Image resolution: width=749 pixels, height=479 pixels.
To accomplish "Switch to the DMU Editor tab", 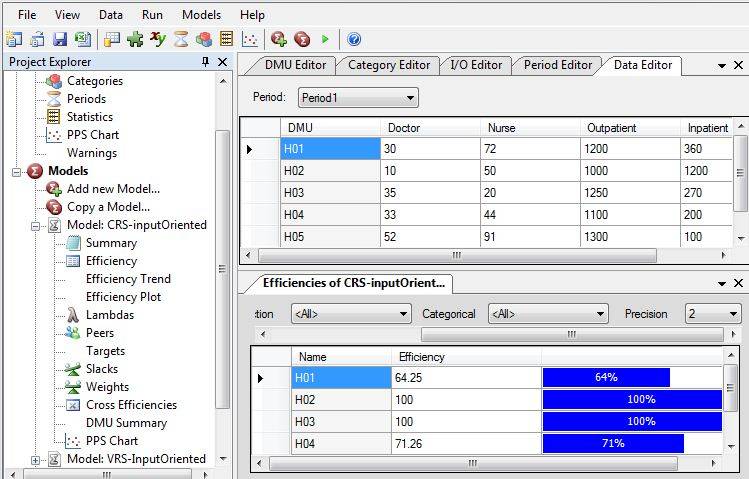I will (x=295, y=65).
